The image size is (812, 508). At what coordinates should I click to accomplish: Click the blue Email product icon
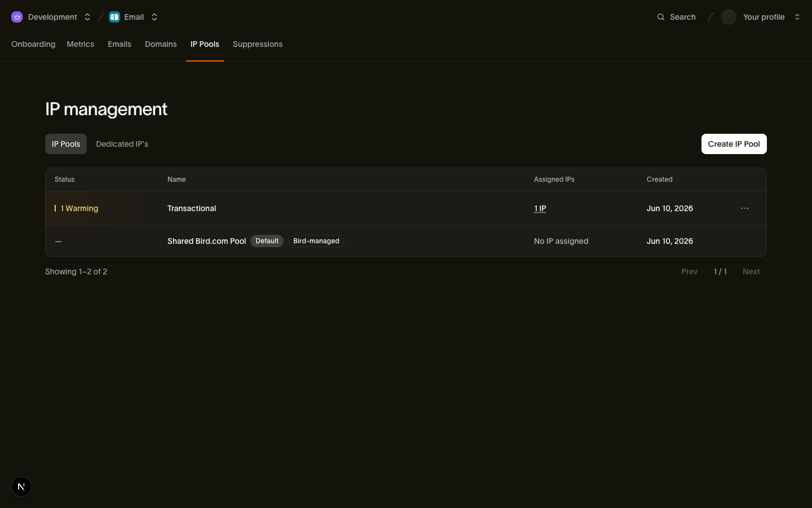tap(114, 17)
